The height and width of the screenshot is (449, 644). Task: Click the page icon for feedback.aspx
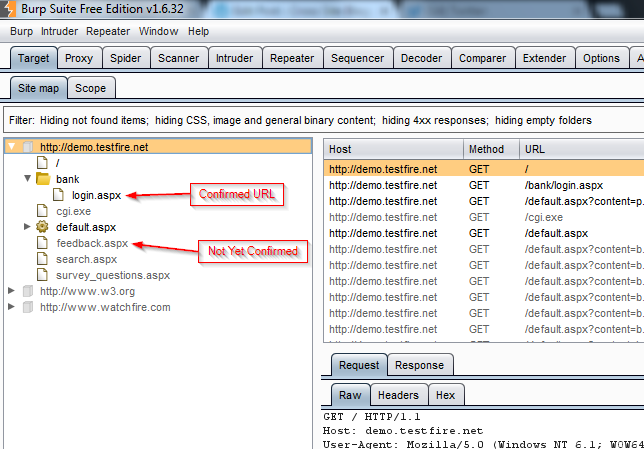[43, 243]
